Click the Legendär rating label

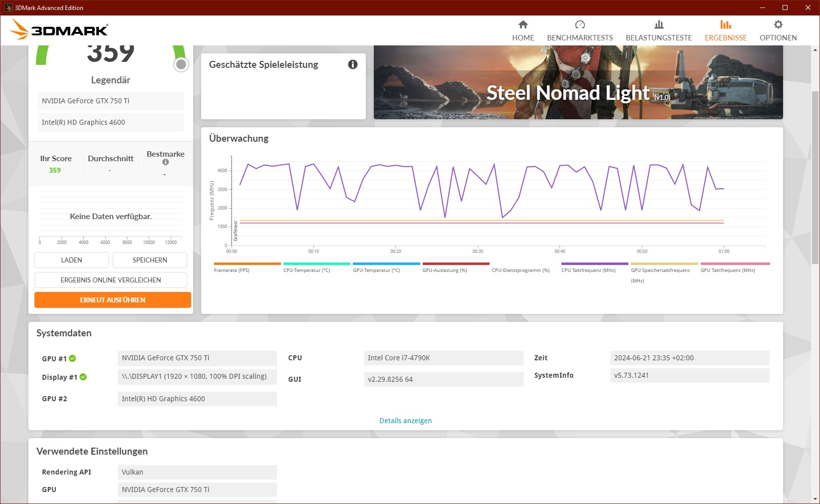(x=111, y=80)
